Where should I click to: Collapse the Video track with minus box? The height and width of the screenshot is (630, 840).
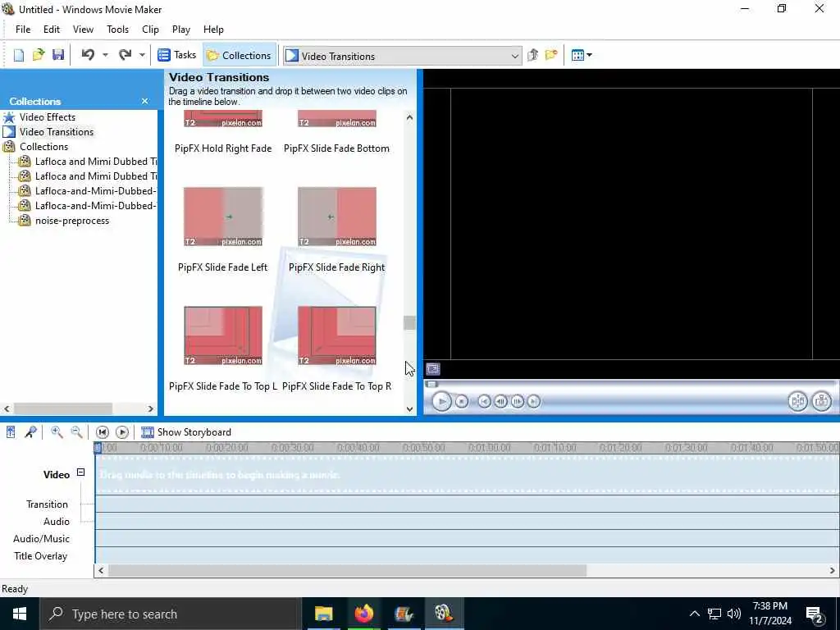(80, 472)
